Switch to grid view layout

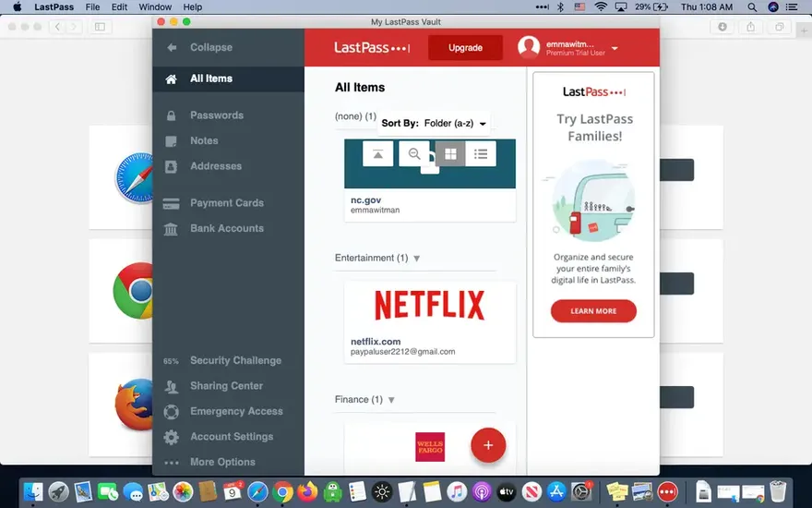[450, 154]
